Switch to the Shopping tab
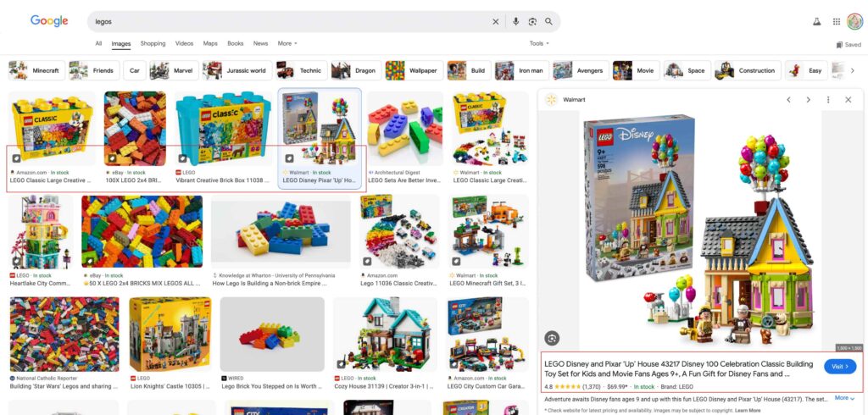Image resolution: width=868 pixels, height=415 pixels. click(153, 43)
